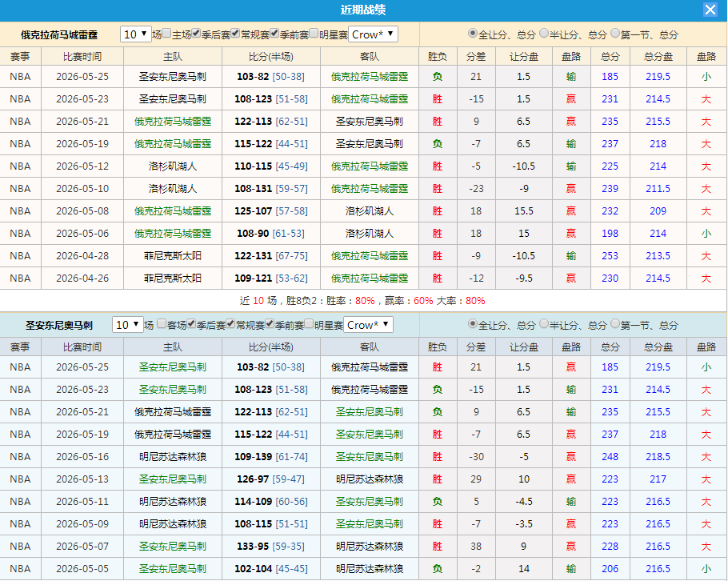Click 比分(半场) column header in the 俄克拉荷马城雷霆 table
Viewport: 728px width, 581px height.
tap(271, 57)
